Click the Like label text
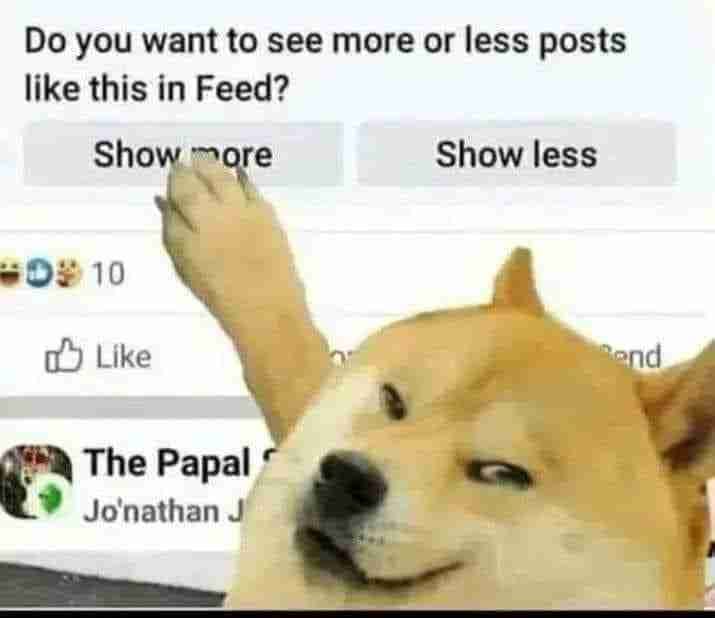Viewport: 715px width, 618px height. tap(123, 357)
